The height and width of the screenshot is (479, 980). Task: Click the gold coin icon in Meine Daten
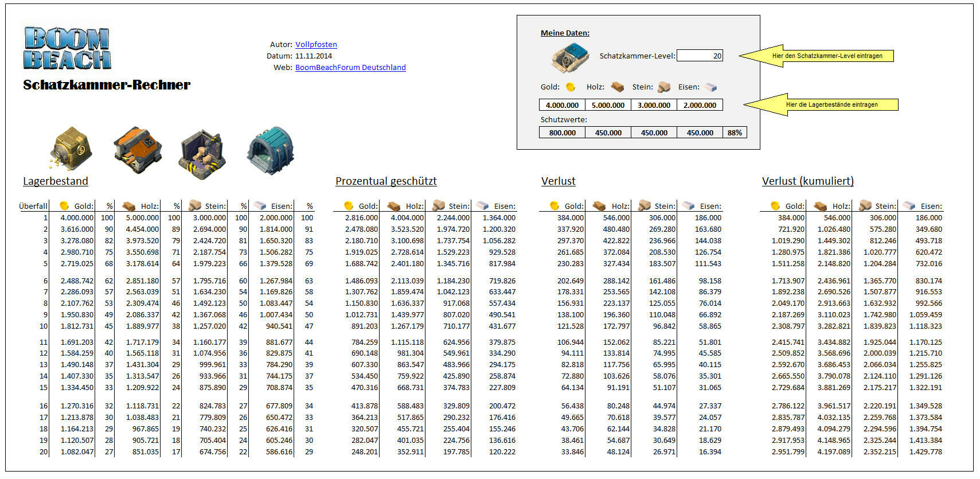(571, 87)
